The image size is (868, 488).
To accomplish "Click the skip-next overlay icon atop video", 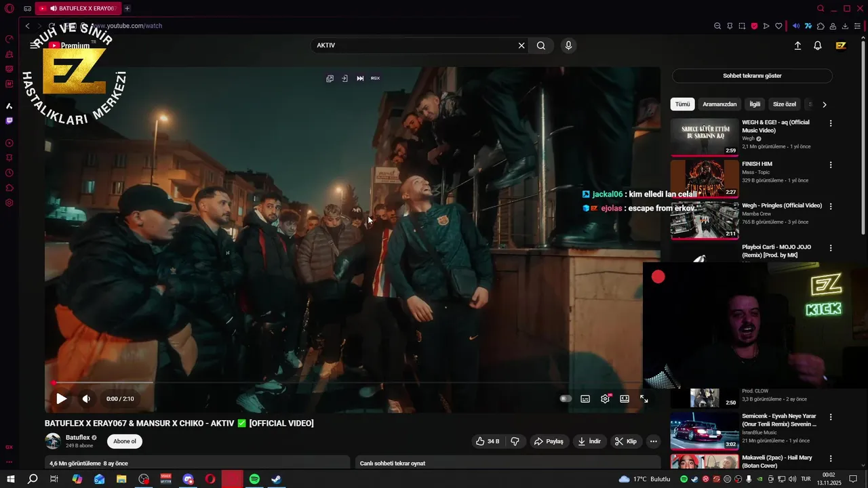I will (360, 79).
